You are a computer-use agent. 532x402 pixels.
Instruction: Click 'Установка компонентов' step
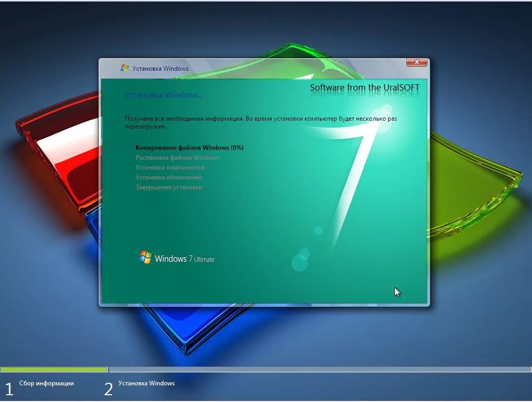click(x=170, y=167)
